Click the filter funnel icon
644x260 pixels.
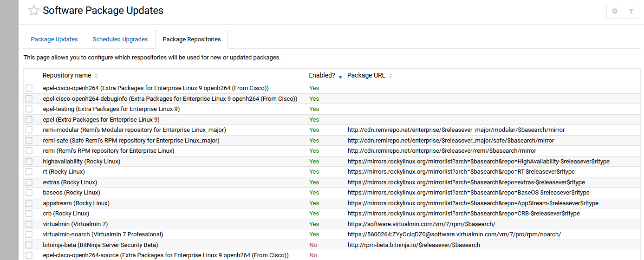[x=631, y=11]
